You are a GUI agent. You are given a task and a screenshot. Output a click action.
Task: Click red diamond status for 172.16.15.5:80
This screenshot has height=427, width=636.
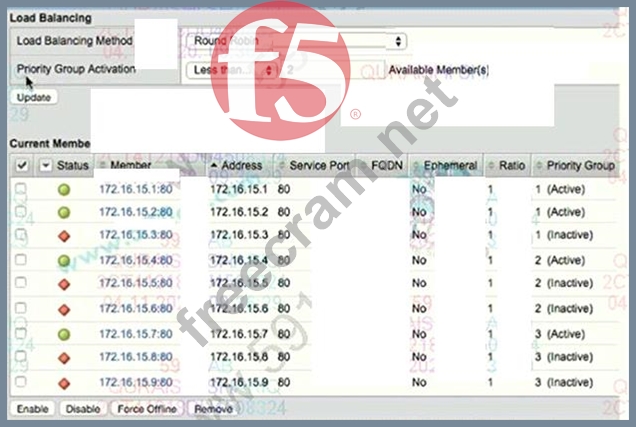click(64, 283)
